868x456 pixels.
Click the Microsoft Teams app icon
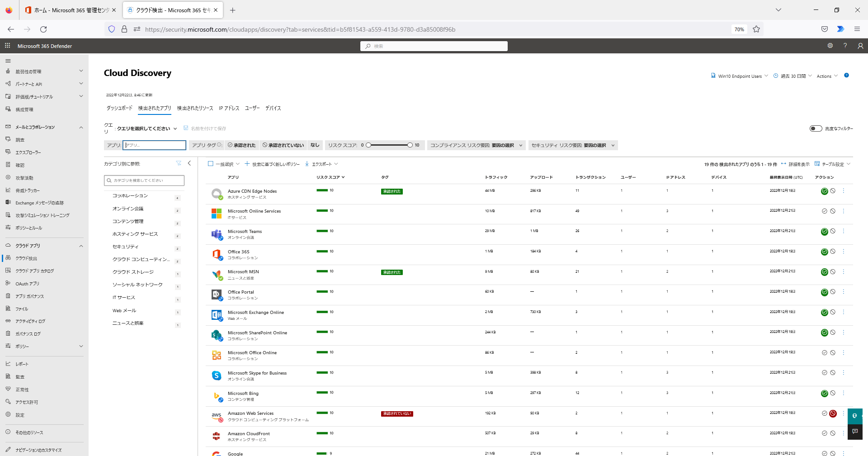tap(217, 234)
